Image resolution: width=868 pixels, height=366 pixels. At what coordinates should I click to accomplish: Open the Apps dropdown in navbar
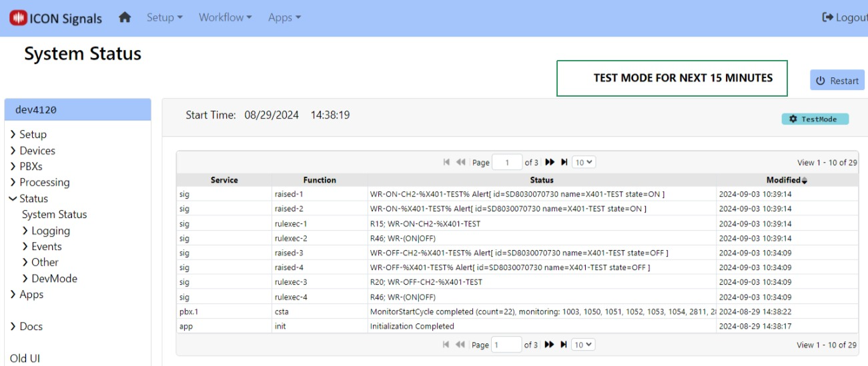(284, 17)
